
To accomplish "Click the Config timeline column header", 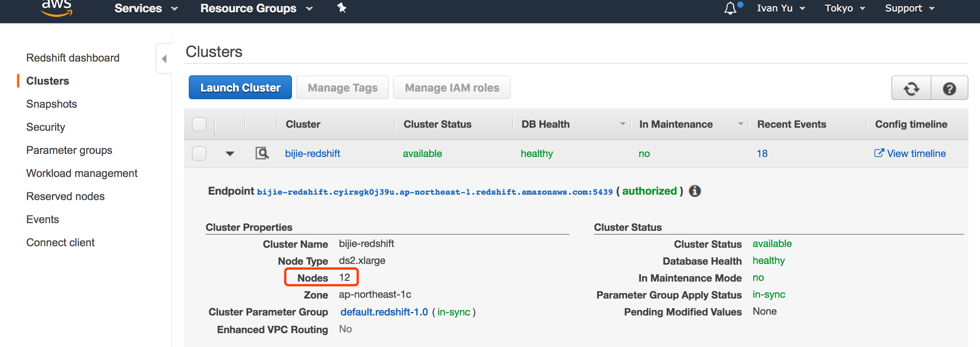I will (x=911, y=124).
